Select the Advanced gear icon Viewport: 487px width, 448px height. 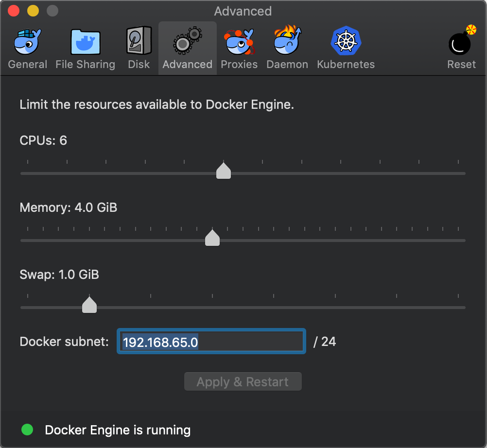pyautogui.click(x=187, y=41)
